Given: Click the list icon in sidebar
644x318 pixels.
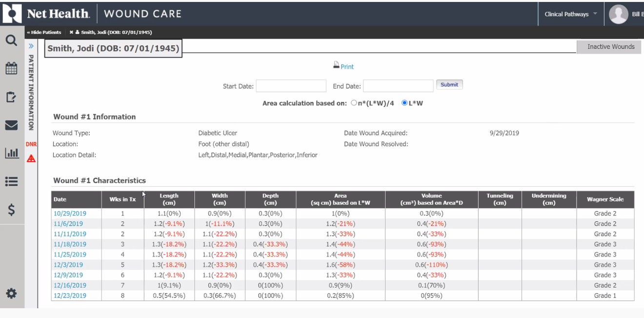Looking at the screenshot, I should pos(11,182).
